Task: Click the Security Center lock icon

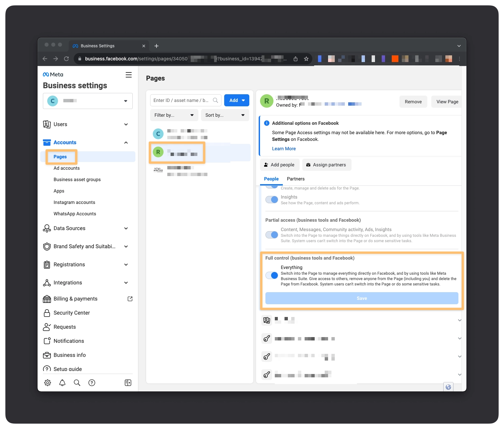Action: pos(47,313)
